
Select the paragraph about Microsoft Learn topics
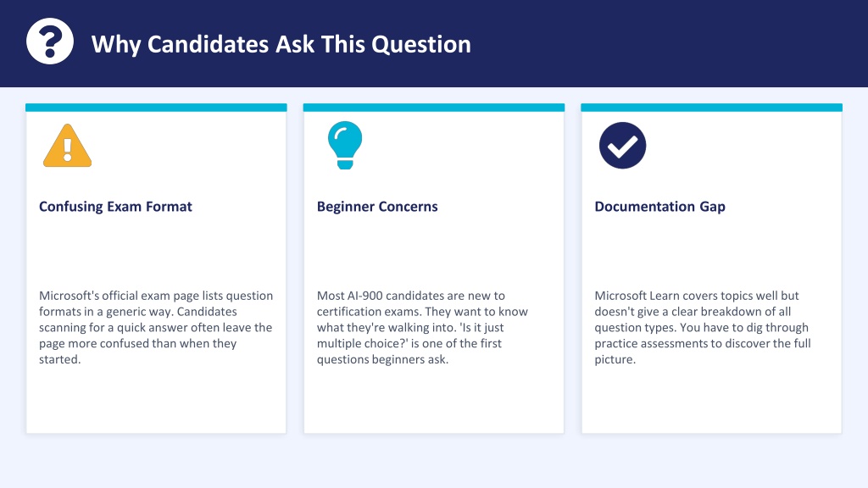pyautogui.click(x=703, y=327)
